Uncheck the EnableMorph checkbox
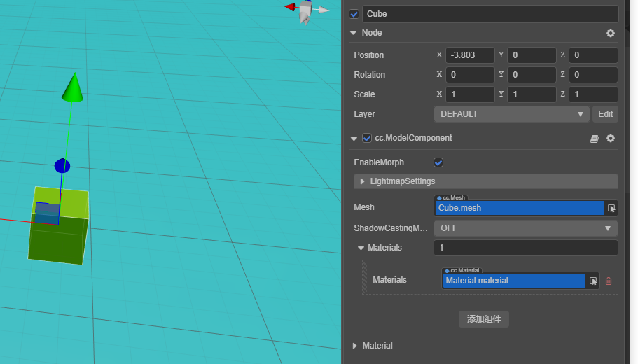 (x=438, y=162)
